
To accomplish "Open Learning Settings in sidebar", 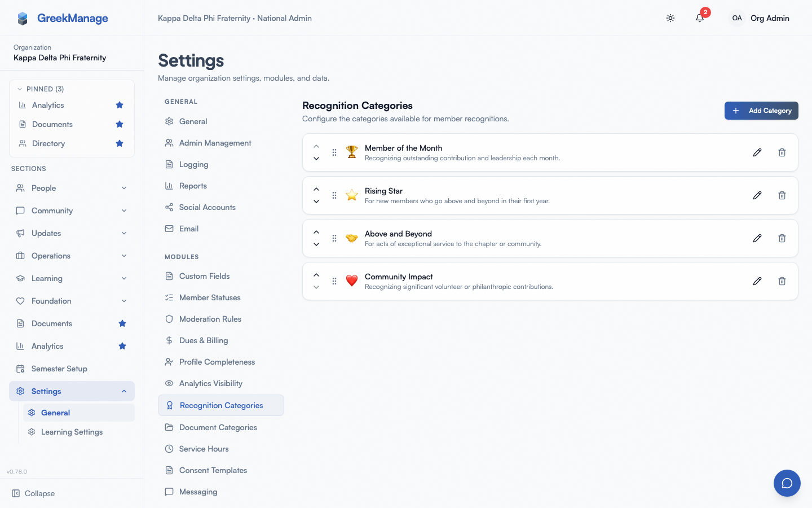I will point(79,432).
